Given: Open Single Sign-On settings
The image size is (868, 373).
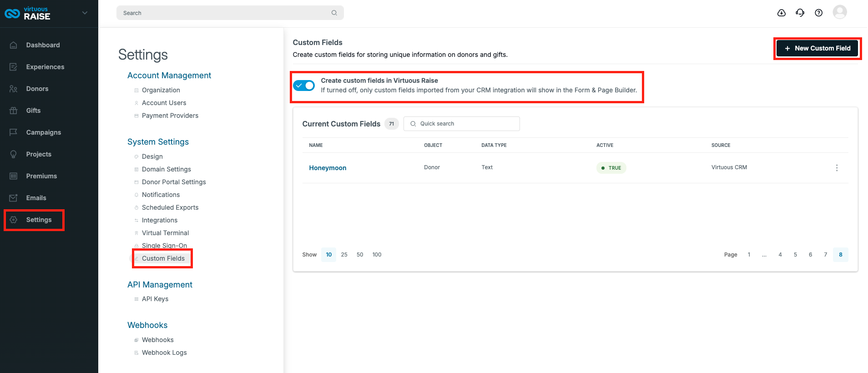Looking at the screenshot, I should point(164,246).
